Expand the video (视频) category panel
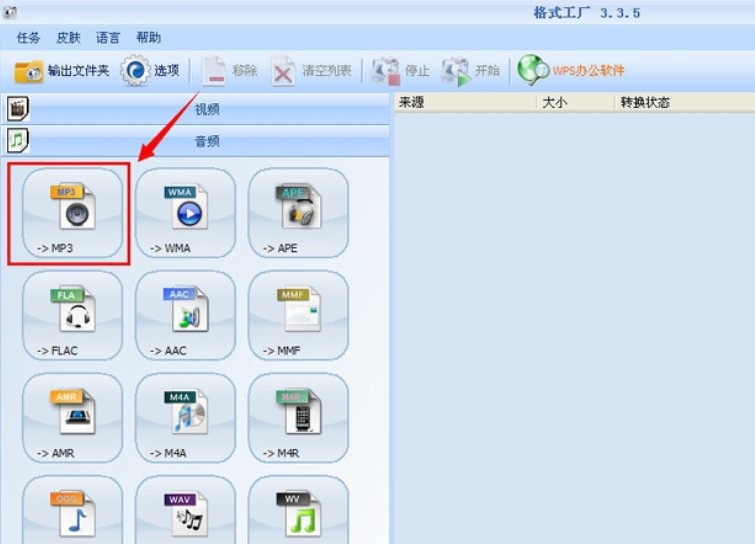This screenshot has width=755, height=544. pos(195,109)
